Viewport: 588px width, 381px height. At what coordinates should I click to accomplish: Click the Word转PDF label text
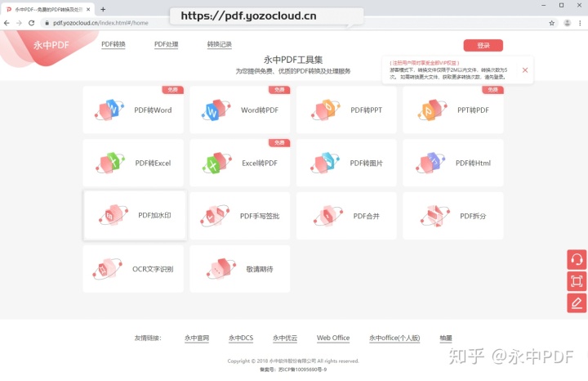[x=260, y=110]
